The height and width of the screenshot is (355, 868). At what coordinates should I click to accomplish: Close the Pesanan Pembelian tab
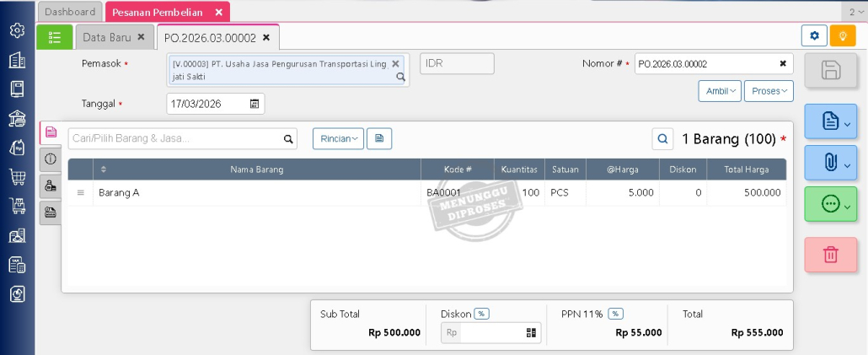(219, 13)
